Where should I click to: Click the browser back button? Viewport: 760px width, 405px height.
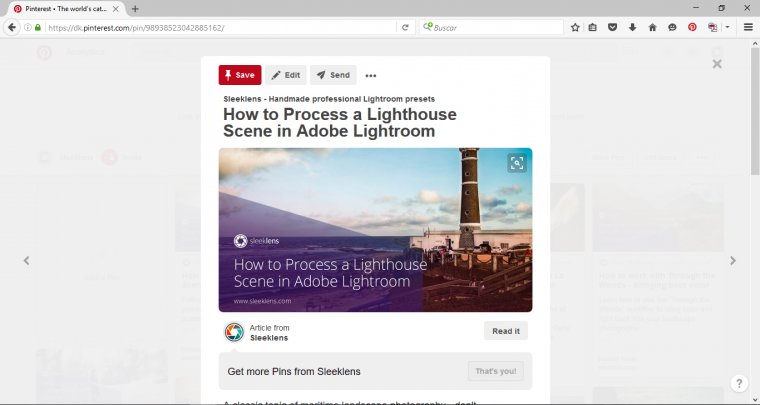pos(12,28)
